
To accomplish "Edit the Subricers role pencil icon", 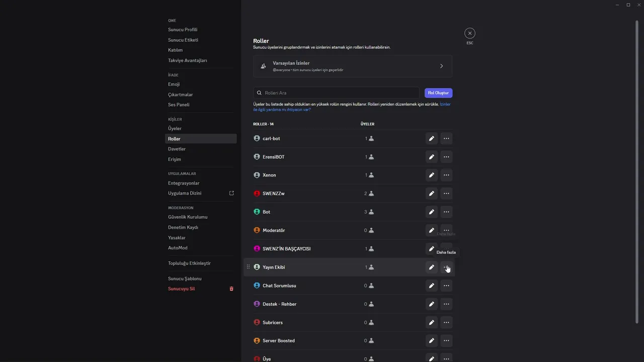I will [431, 322].
